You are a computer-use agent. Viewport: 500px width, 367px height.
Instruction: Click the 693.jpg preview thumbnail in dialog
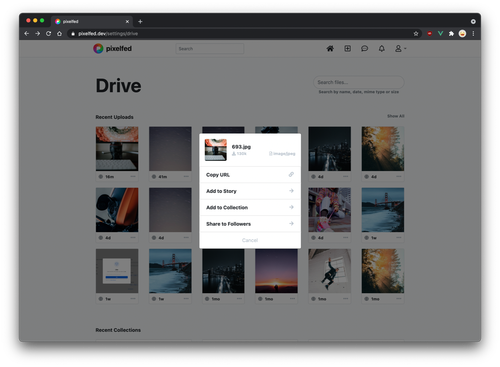pos(216,150)
